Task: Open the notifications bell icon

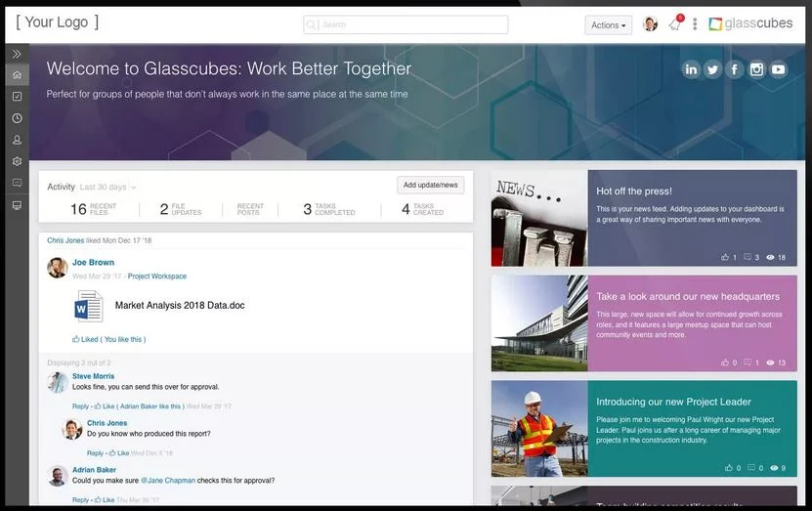Action: [675, 23]
